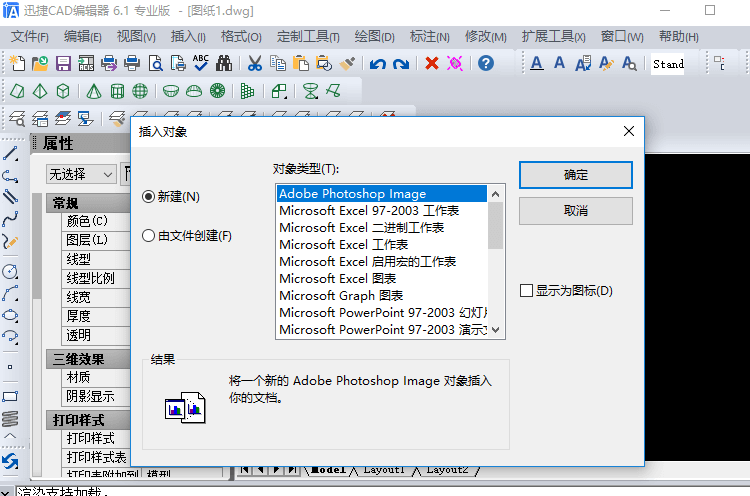Screen dimensions: 750x496
Task: Switch to the Layout1 tab
Action: (x=384, y=470)
